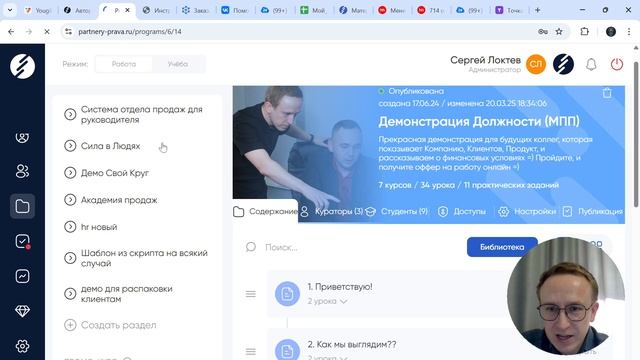The width and height of the screenshot is (640, 360).
Task: Bookmark page with star icon
Action: pos(559,31)
